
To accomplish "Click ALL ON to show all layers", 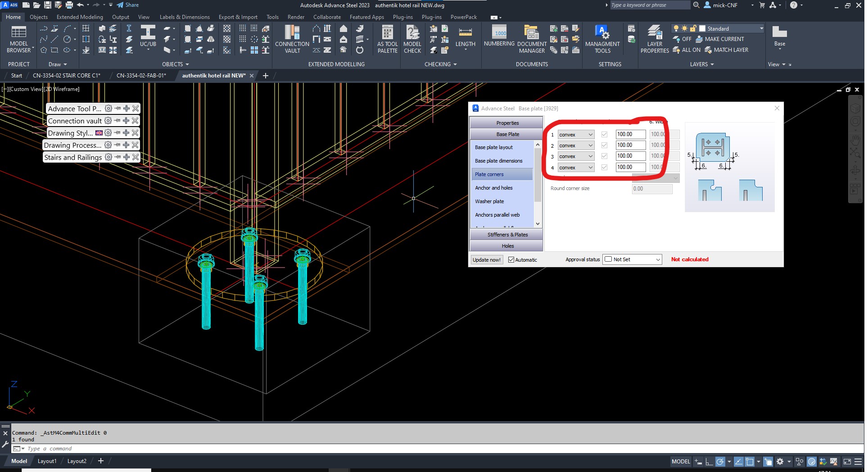I will 687,50.
